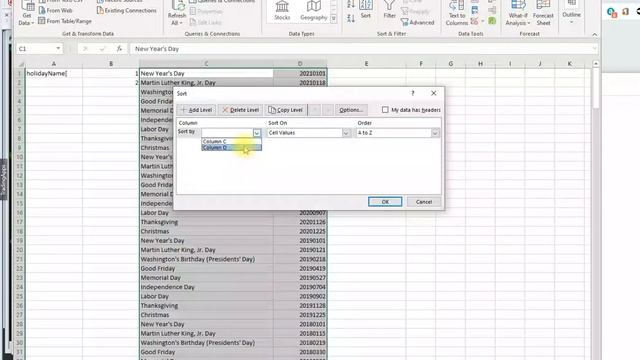This screenshot has height=360, width=640.
Task: Choose Column C in Sort by list
Action: (x=231, y=141)
